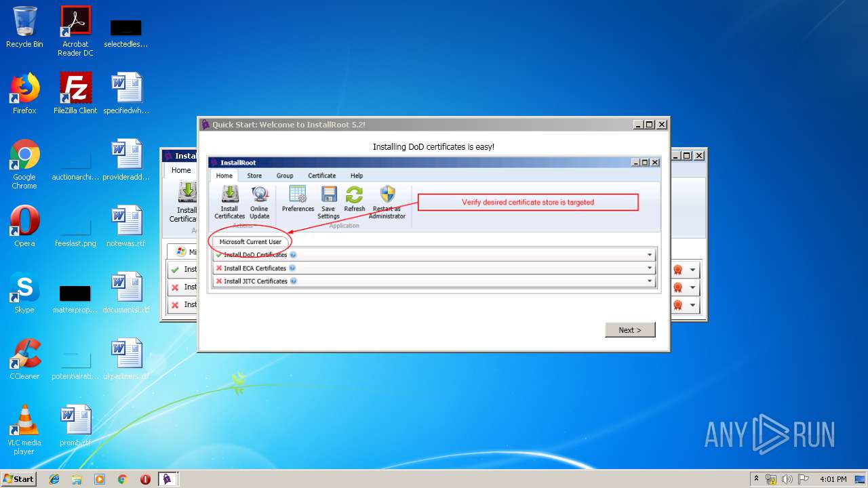Click the certificate ribbon icon on second background row
Screen dimensions: 868x488
677,287
